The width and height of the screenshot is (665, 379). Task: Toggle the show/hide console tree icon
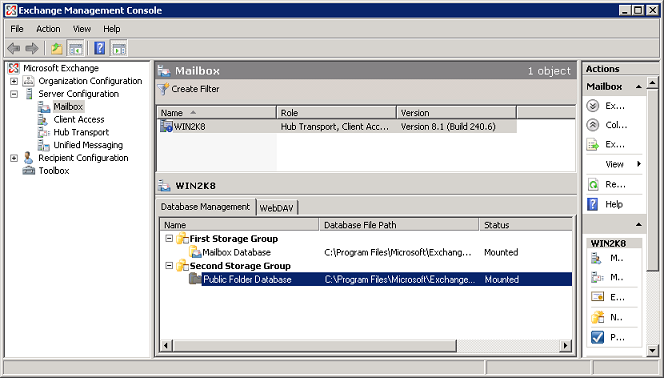[x=76, y=48]
